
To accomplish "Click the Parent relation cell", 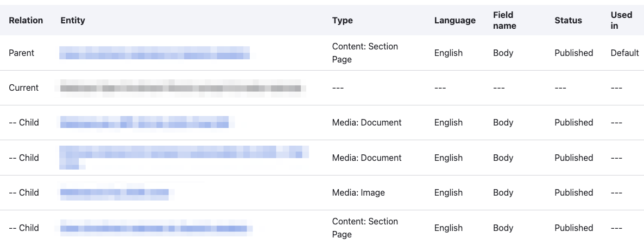I will pyautogui.click(x=21, y=53).
